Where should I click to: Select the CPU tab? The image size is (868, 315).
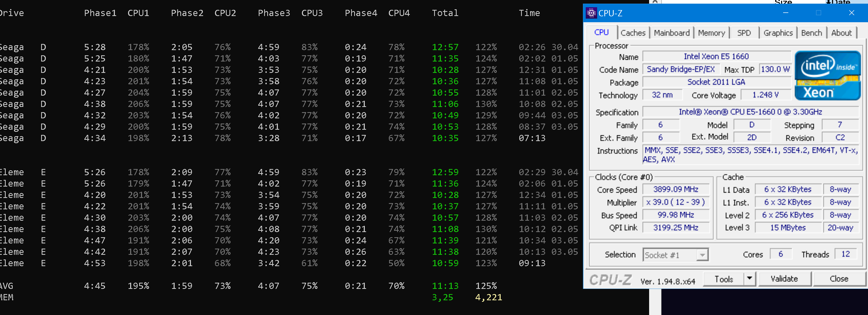(601, 32)
